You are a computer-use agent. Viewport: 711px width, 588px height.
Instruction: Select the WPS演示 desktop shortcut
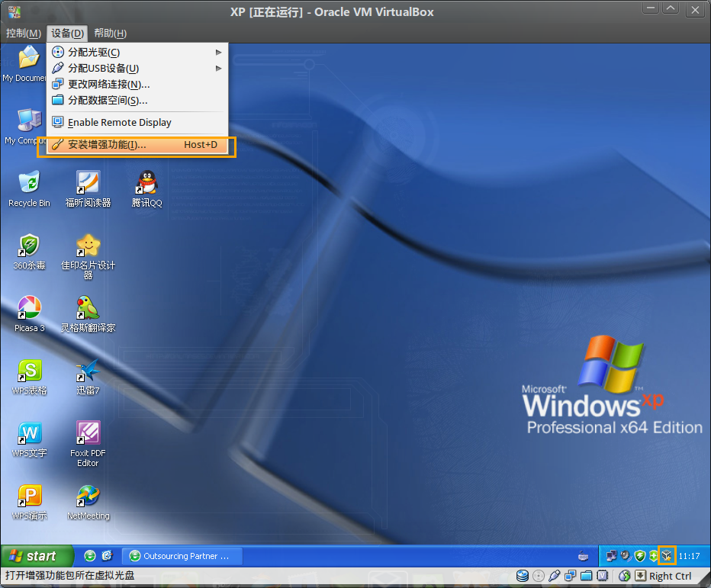pyautogui.click(x=30, y=501)
